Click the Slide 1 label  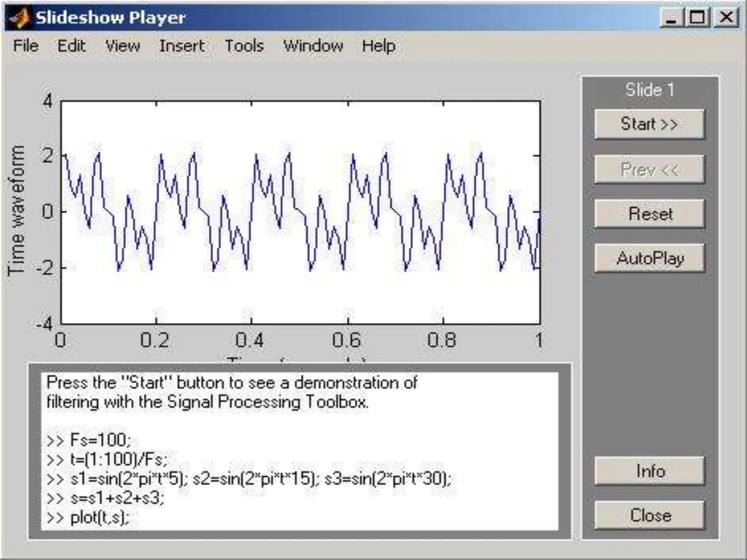(649, 90)
